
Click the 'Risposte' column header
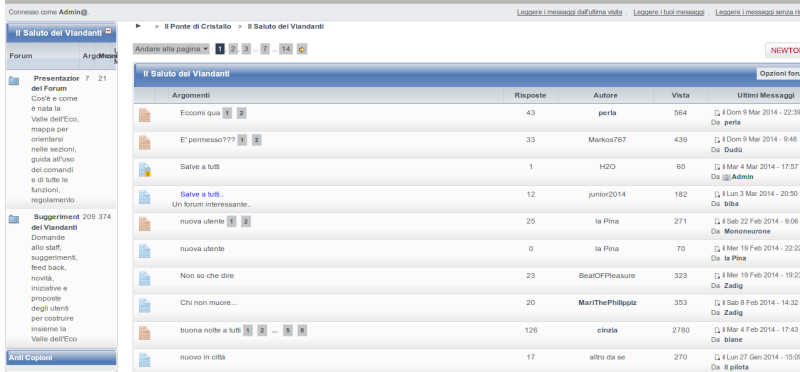pos(530,95)
